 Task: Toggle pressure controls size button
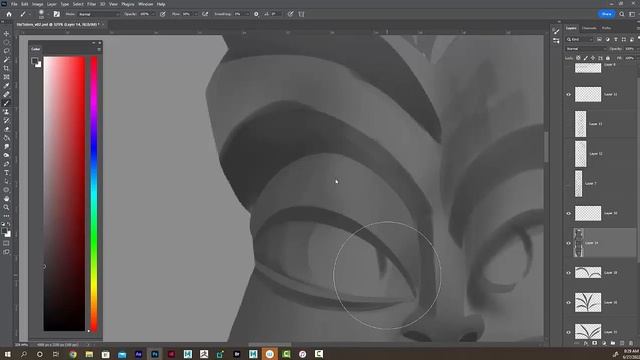tap(290, 14)
